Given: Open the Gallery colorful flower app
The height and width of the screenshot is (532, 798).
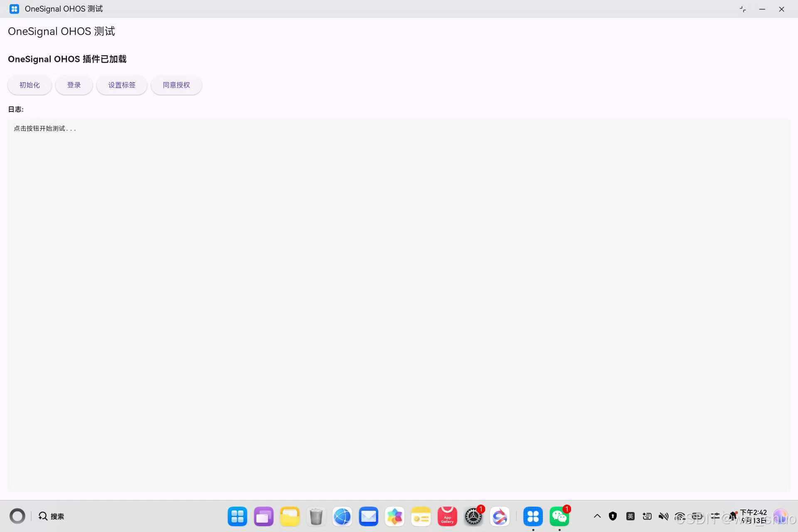Looking at the screenshot, I should pos(395,517).
